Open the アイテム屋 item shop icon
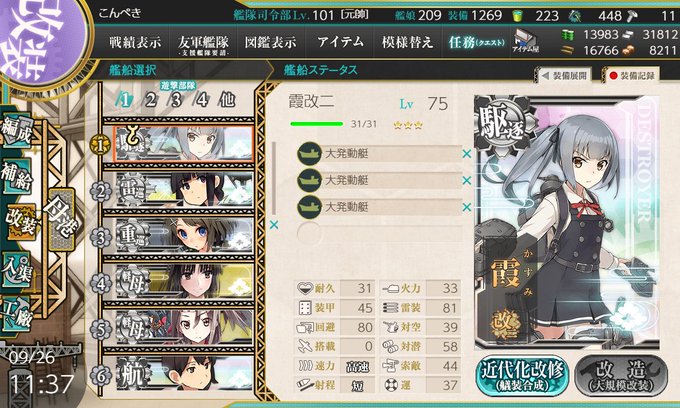 point(525,42)
